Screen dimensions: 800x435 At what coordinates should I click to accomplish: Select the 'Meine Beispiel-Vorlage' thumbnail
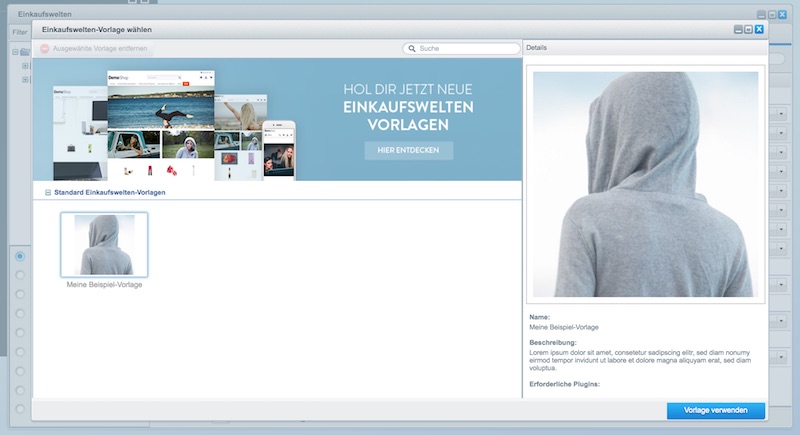(x=104, y=244)
